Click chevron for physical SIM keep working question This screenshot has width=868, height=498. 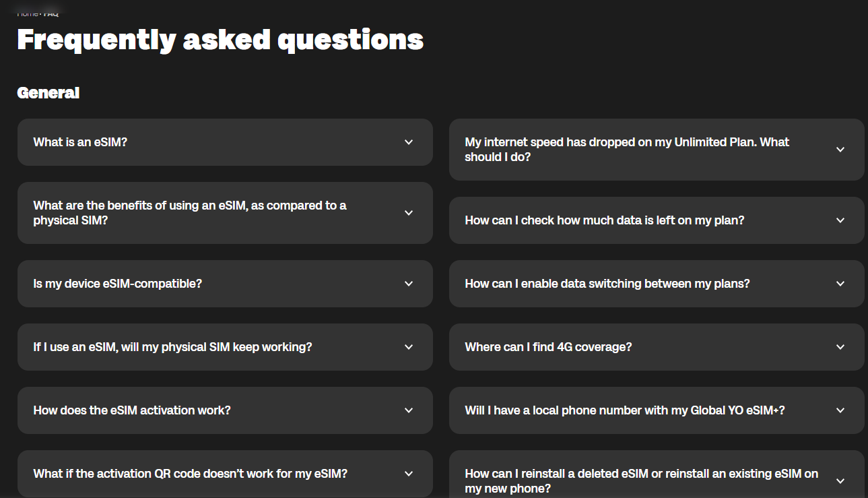[x=409, y=347]
